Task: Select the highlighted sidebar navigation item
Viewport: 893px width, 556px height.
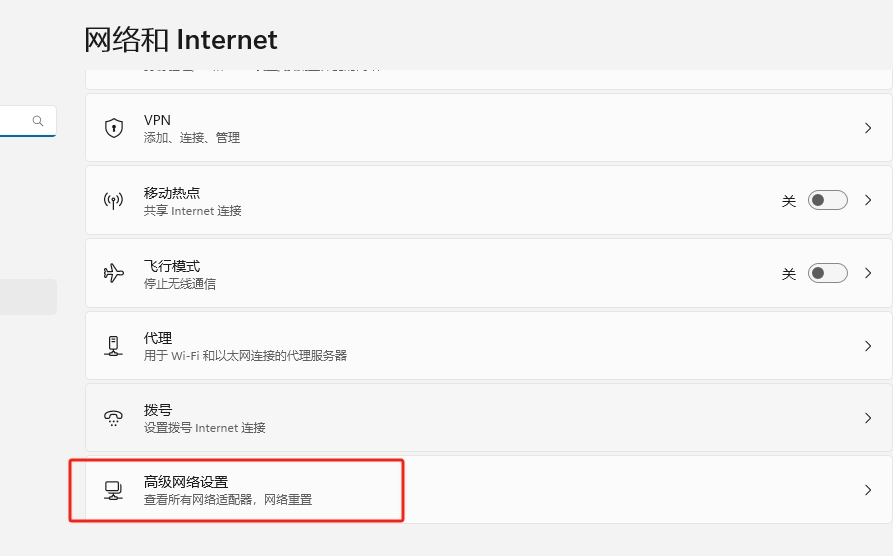Action: (x=28, y=297)
